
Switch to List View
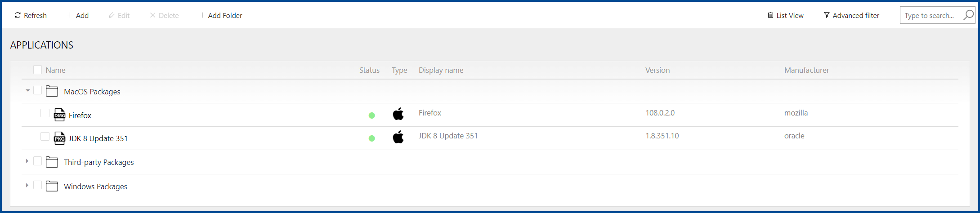pos(785,15)
